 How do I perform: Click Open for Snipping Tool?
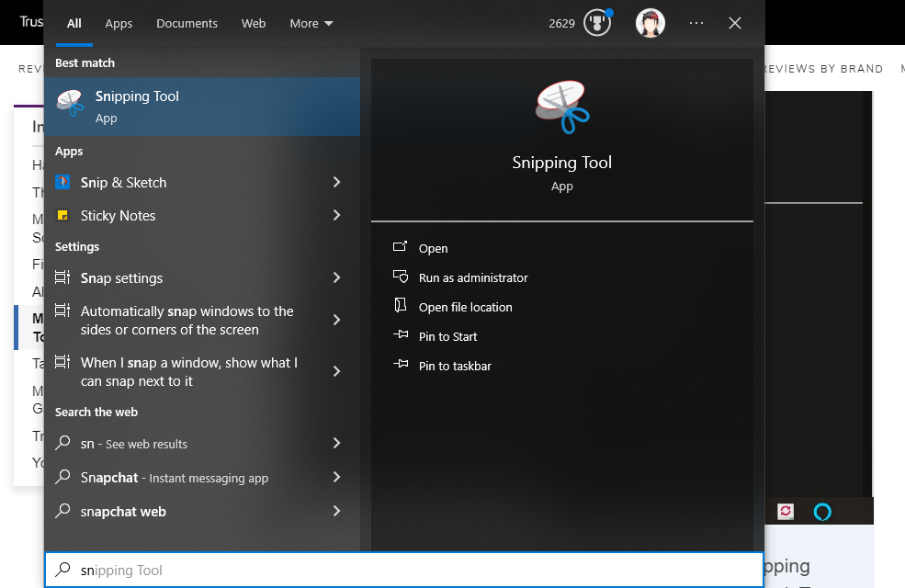pyautogui.click(x=433, y=248)
